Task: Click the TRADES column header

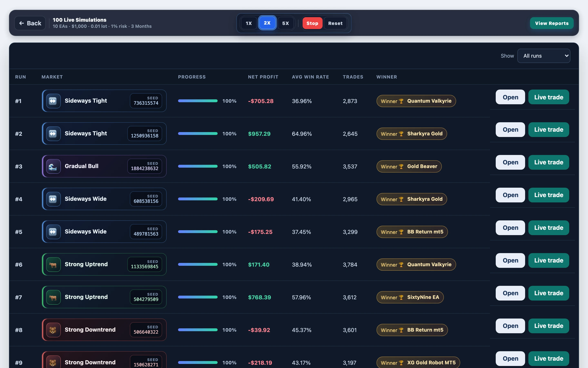Action: pos(353,77)
